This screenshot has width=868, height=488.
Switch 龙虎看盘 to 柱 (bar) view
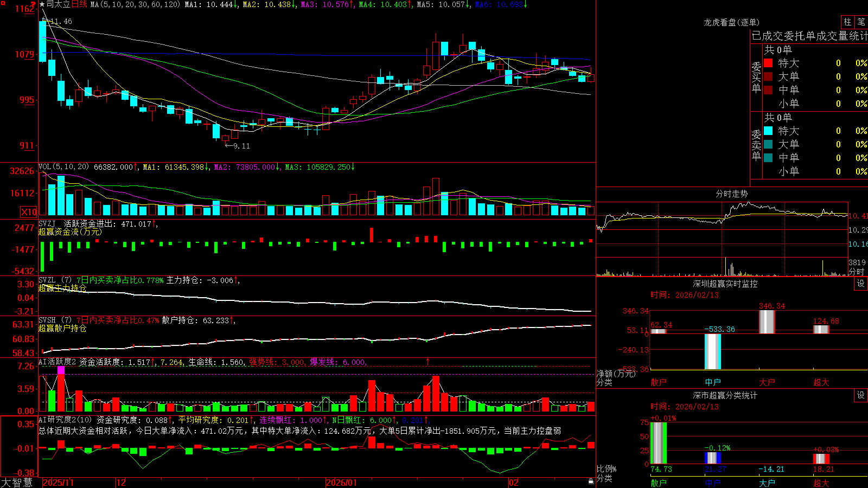[847, 22]
